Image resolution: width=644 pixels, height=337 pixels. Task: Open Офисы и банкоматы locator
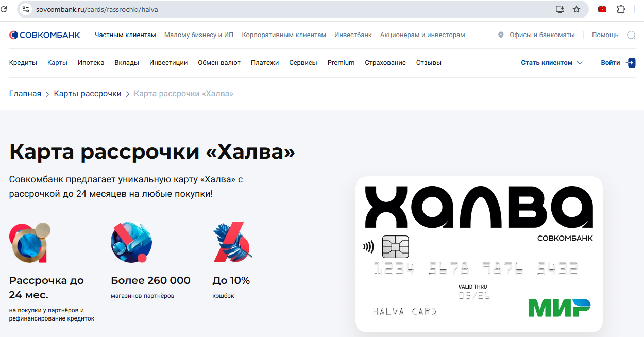tap(541, 35)
